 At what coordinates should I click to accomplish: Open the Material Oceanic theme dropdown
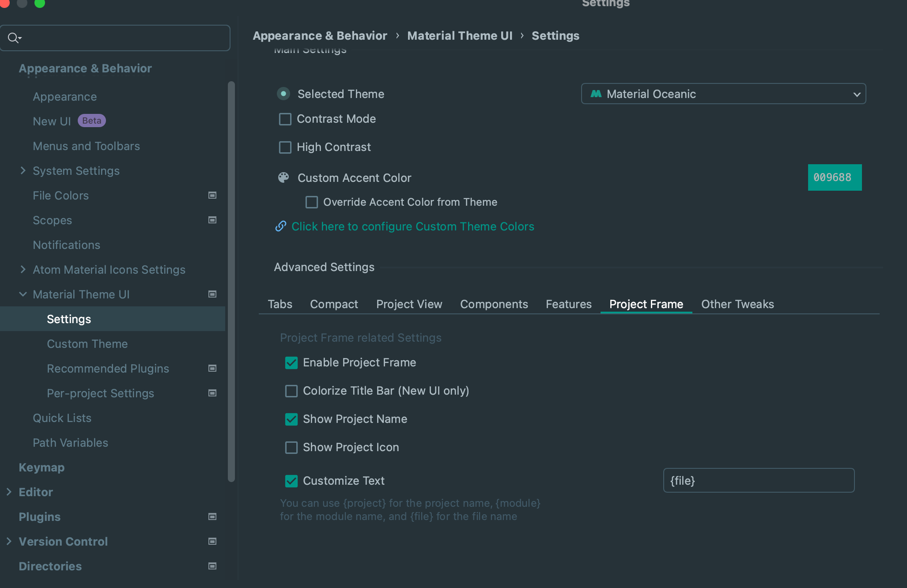tap(856, 94)
